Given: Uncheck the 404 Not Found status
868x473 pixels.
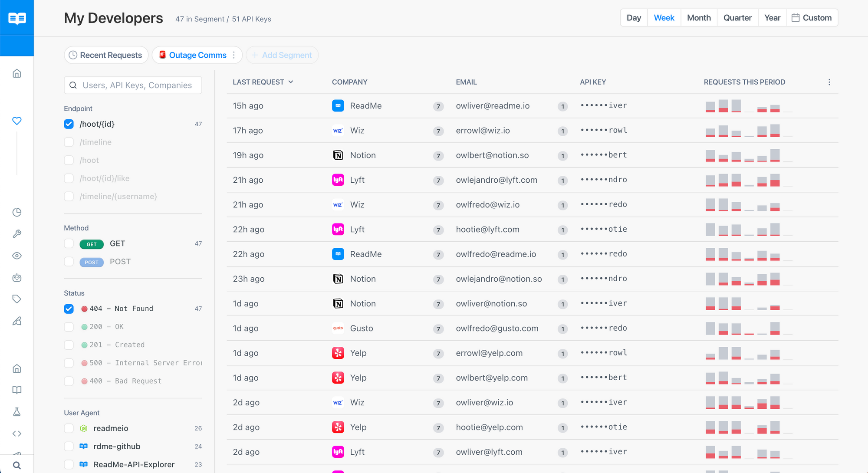Looking at the screenshot, I should (69, 309).
